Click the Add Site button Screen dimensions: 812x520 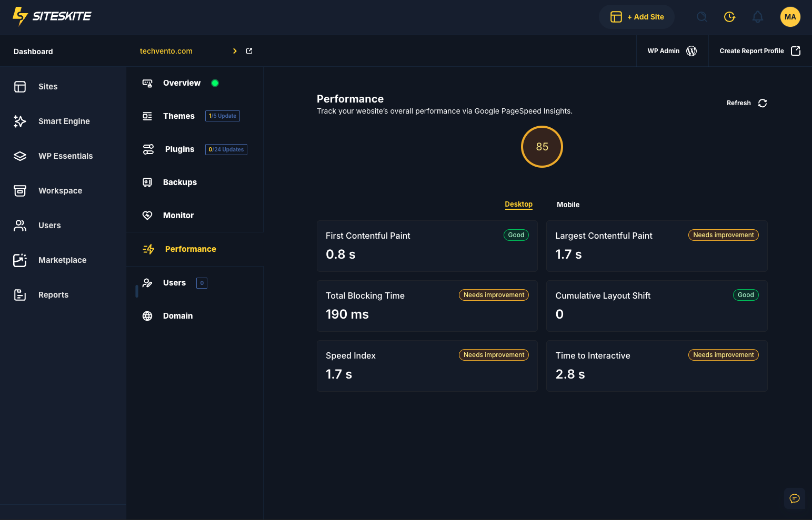point(637,17)
